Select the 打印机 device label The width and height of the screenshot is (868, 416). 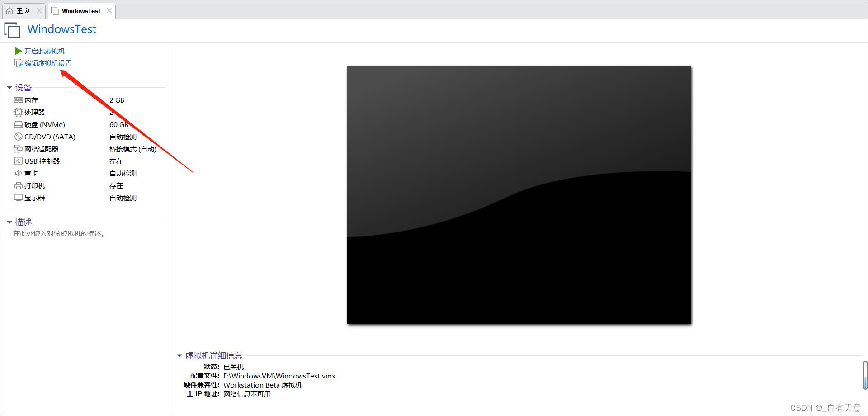[35, 185]
